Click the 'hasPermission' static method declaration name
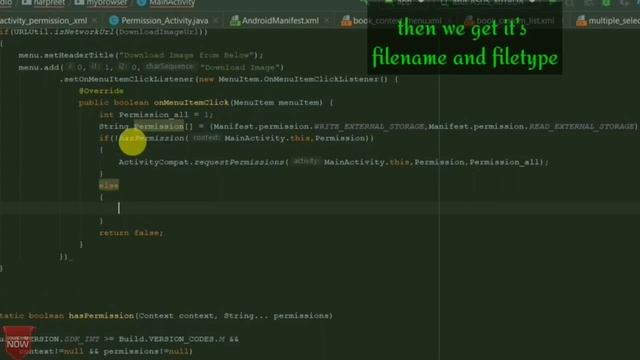Screen dimensions: 640x360 click(x=101, y=316)
